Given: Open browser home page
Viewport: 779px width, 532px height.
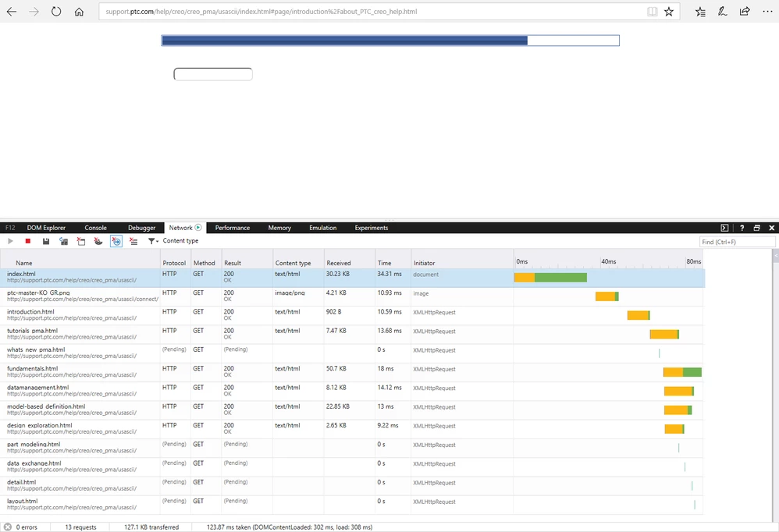Looking at the screenshot, I should (x=79, y=12).
